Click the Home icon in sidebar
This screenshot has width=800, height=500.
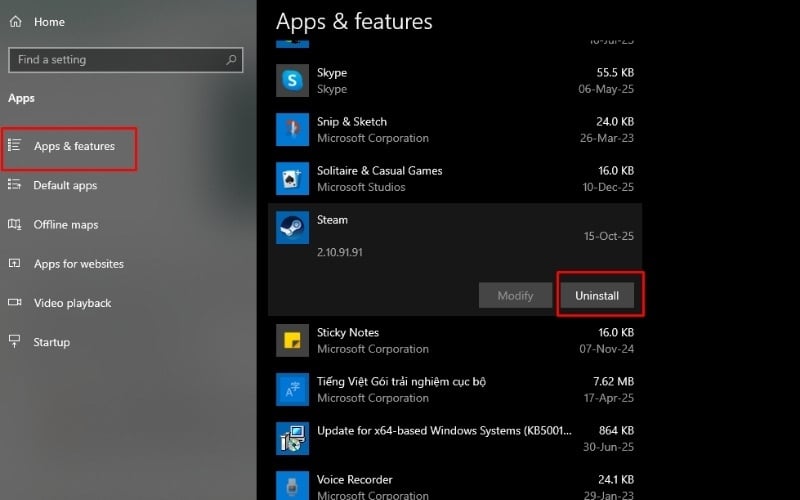[x=16, y=21]
